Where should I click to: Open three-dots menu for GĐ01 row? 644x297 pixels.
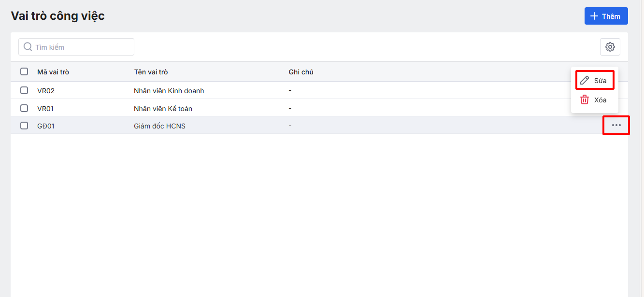616,126
